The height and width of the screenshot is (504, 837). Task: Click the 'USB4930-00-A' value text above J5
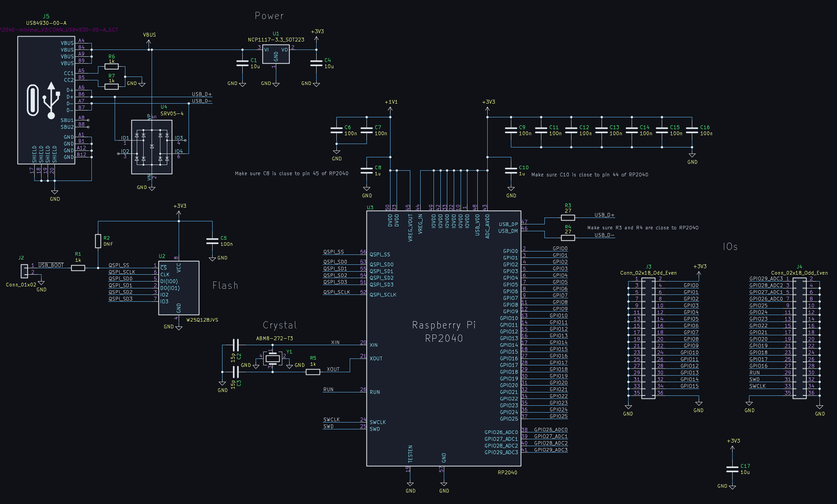(x=46, y=23)
